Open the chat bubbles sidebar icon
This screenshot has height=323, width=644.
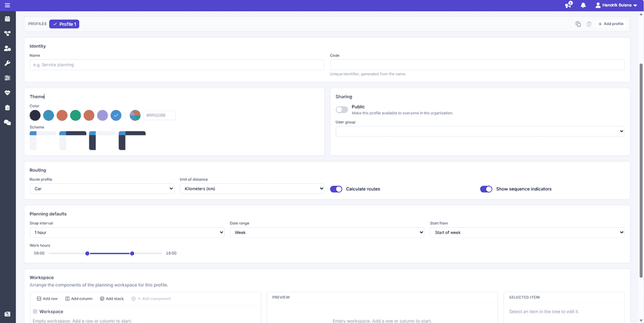pos(7,122)
